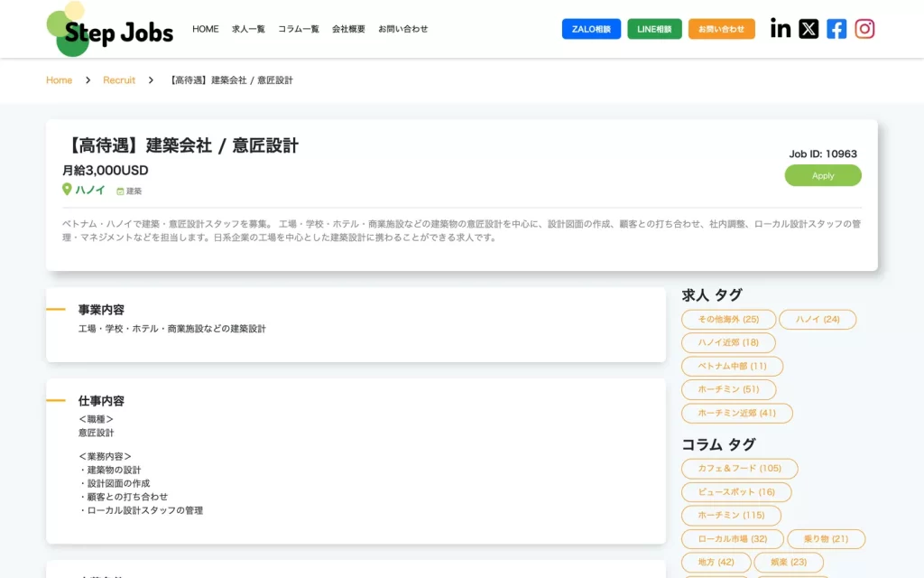Click the ・建築物の設計 list line
Image resolution: width=924 pixels, height=578 pixels.
click(109, 470)
